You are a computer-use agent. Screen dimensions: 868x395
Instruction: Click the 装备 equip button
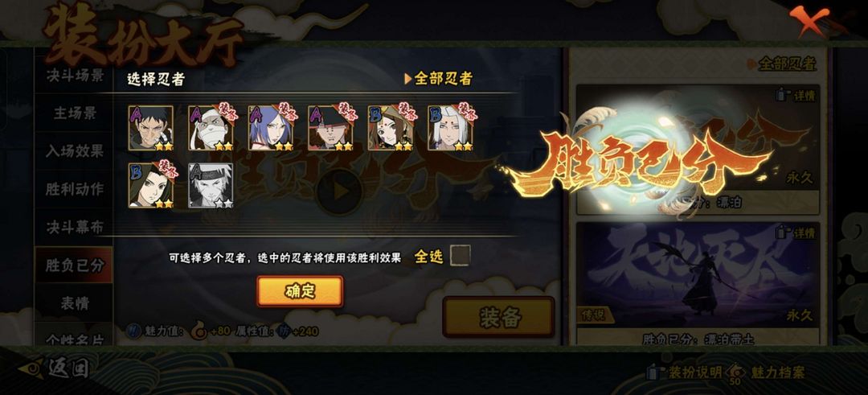(498, 317)
